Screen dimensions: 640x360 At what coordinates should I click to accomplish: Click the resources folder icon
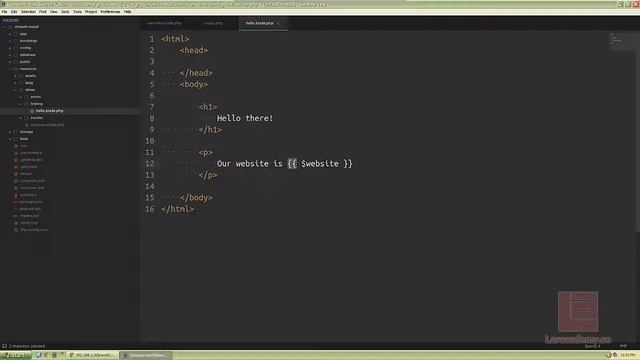(x=16, y=69)
